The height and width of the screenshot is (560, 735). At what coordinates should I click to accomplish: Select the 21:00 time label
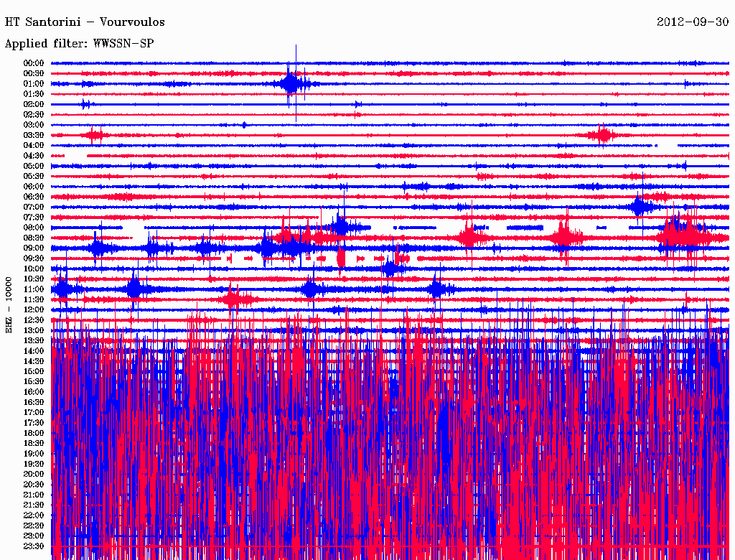(34, 495)
